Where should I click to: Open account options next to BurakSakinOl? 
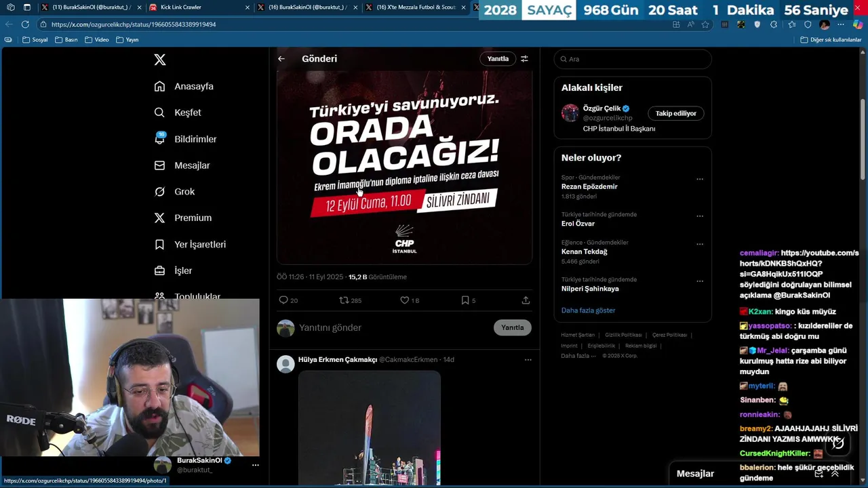pos(256,465)
